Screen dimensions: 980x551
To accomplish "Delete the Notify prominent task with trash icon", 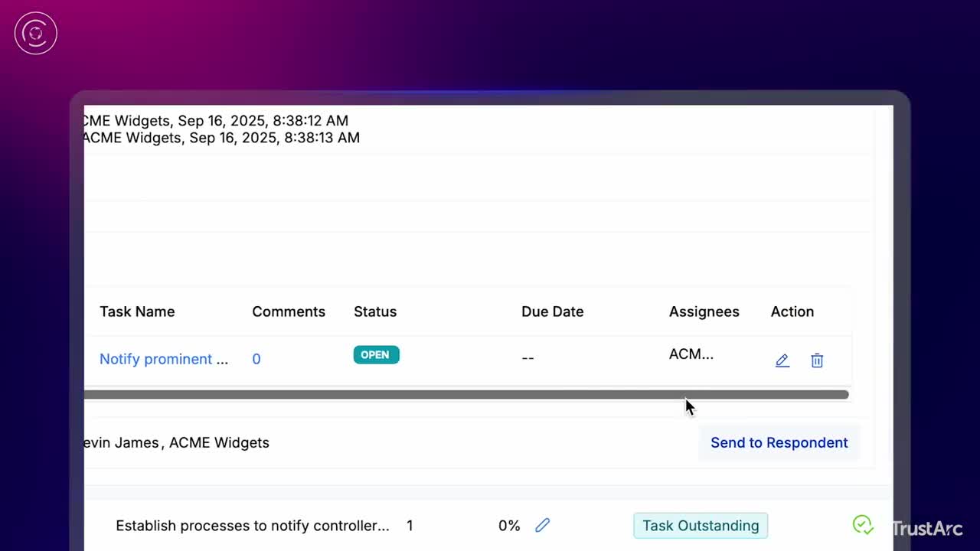I will (x=817, y=360).
